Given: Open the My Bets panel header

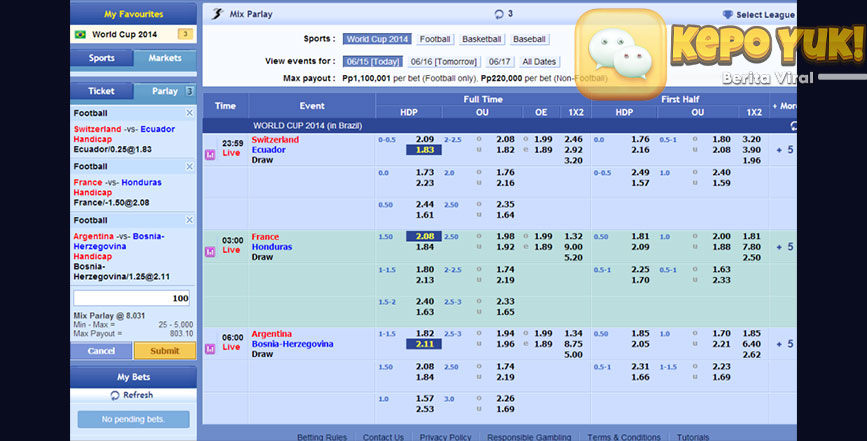Looking at the screenshot, I should coord(133,377).
